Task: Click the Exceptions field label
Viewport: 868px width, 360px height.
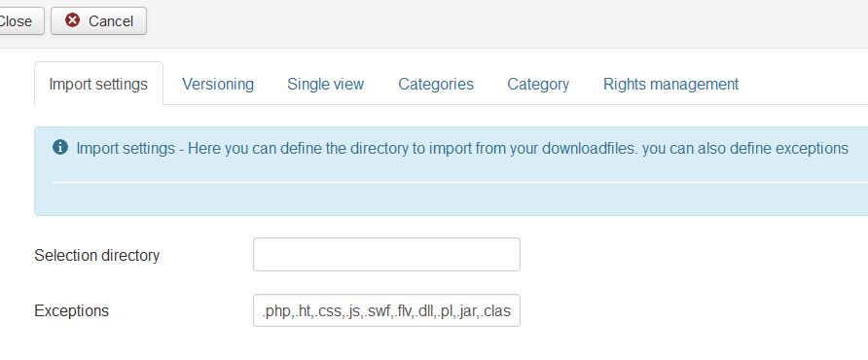Action: [x=71, y=310]
